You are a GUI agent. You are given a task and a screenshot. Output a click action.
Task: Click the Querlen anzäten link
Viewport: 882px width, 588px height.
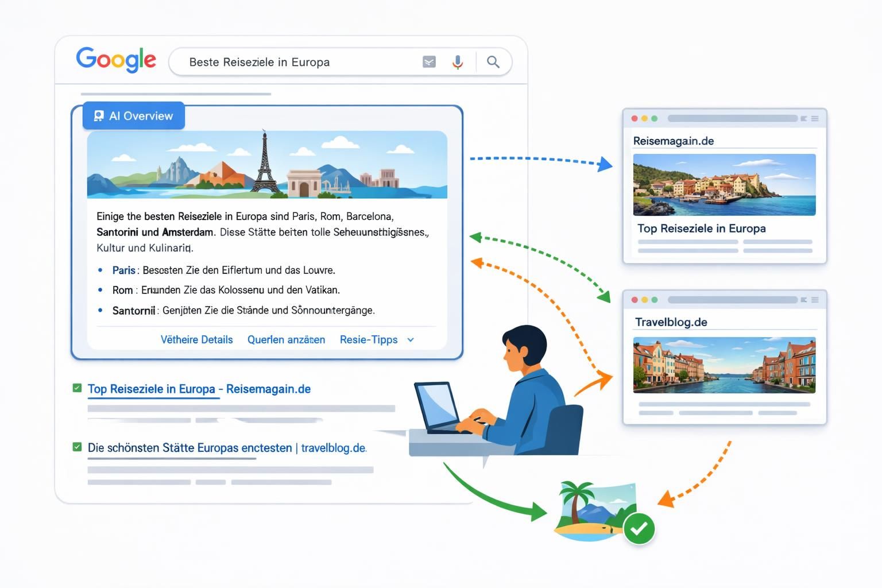[286, 339]
